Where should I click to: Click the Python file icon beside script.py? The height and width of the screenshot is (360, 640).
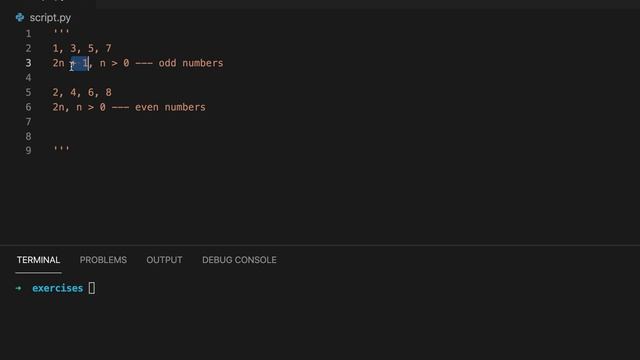tap(20, 18)
